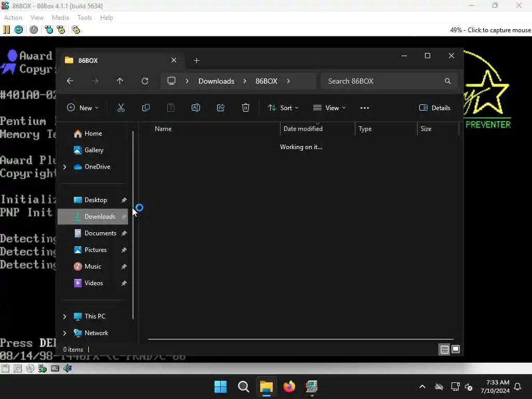This screenshot has height=399, width=532.
Task: Expand the This PC tree node
Action: click(x=65, y=316)
